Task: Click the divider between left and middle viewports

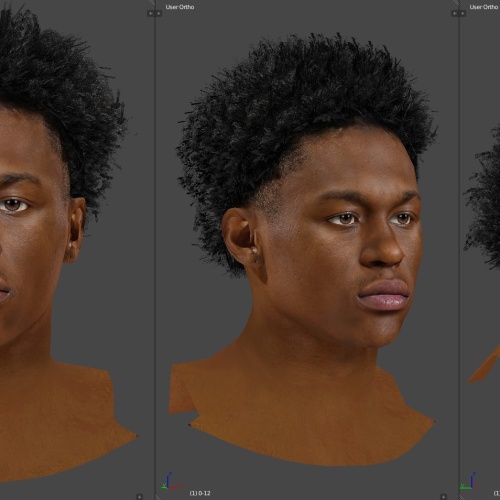Action: [x=155, y=250]
